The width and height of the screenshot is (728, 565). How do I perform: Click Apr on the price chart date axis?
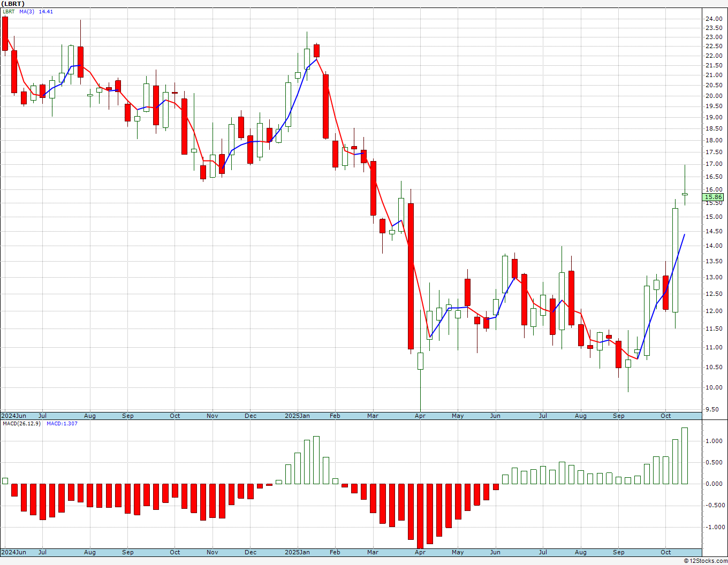click(x=420, y=416)
